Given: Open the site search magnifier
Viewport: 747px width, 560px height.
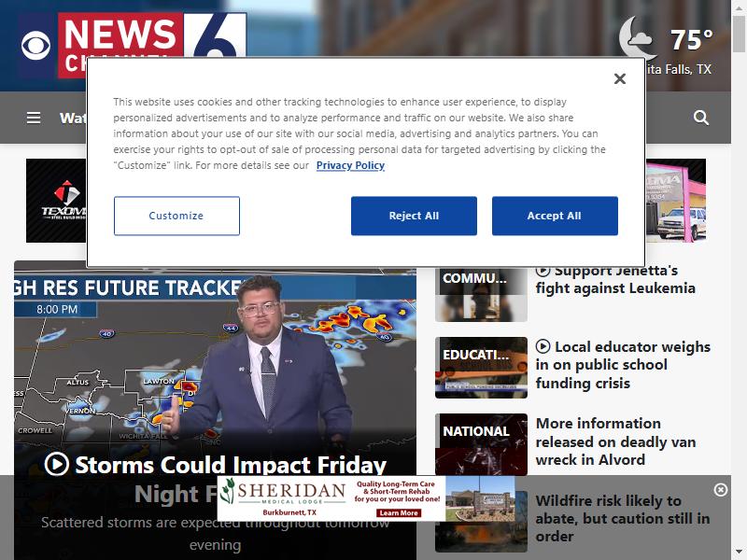Looking at the screenshot, I should click(x=701, y=118).
